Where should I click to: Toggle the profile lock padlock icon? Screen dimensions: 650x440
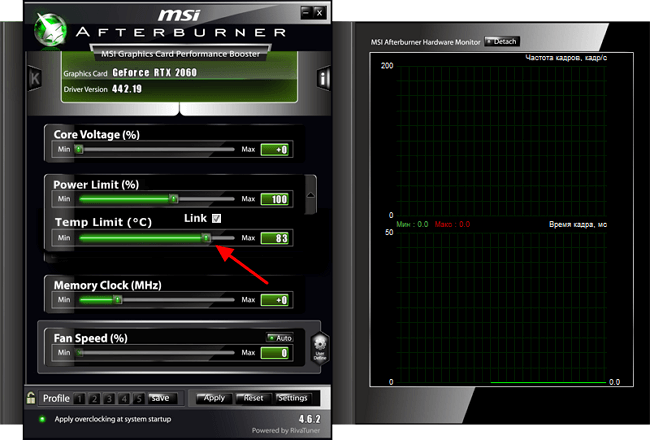click(31, 398)
